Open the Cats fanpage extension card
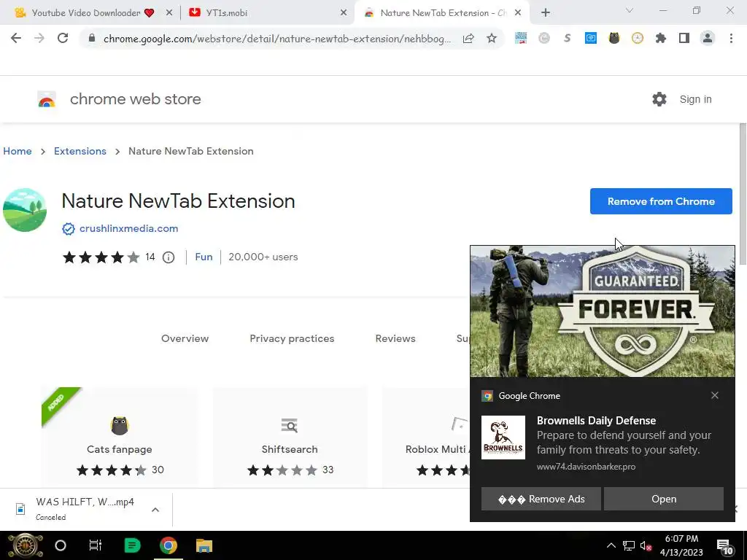Viewport: 747px width, 560px height. click(120, 437)
